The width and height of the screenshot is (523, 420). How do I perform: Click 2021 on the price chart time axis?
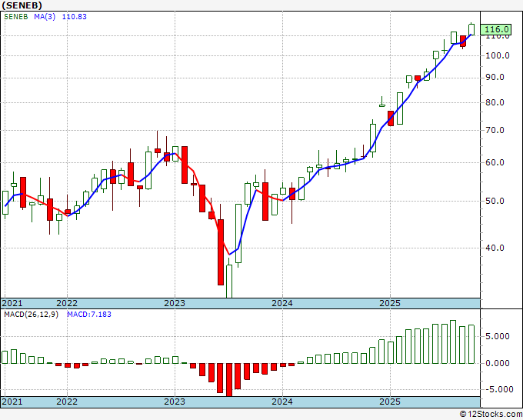pos(12,303)
